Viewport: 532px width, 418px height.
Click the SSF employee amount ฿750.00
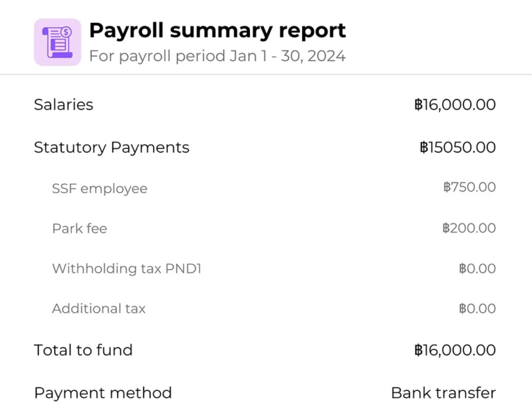point(470,187)
